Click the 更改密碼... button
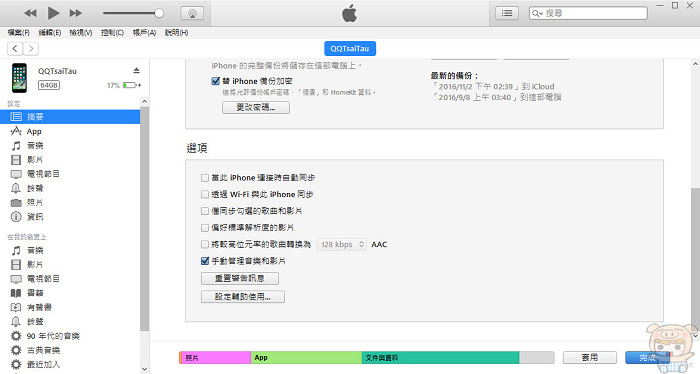The height and width of the screenshot is (374, 700). 256,108
